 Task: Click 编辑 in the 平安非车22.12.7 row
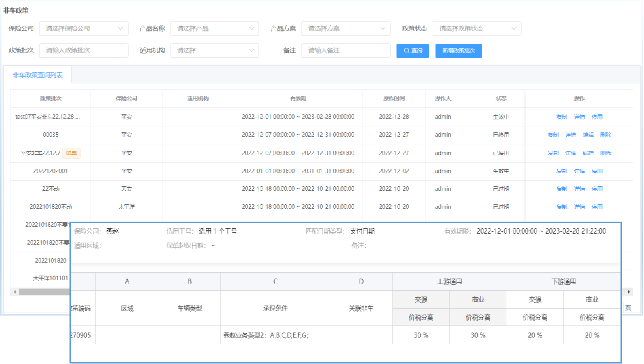[x=588, y=153]
